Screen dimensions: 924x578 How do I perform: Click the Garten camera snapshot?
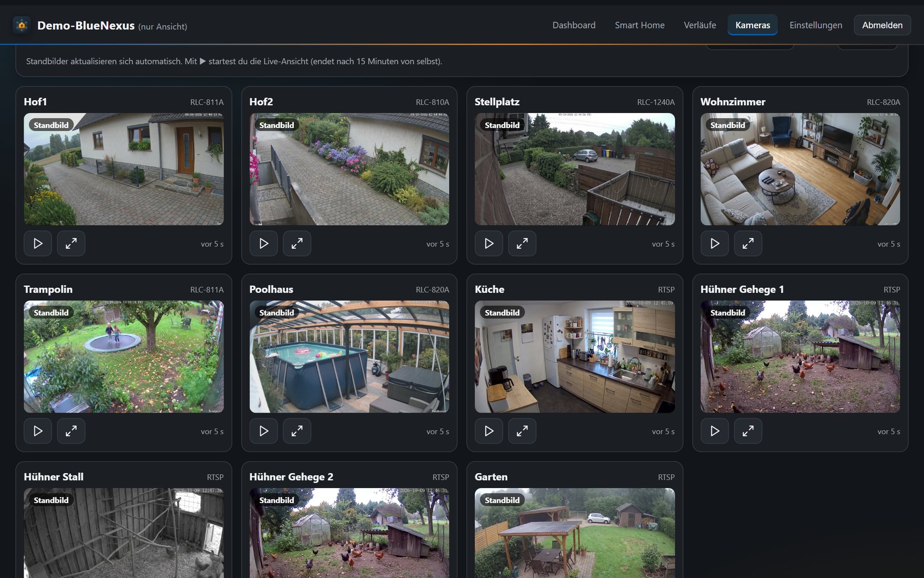[575, 533]
